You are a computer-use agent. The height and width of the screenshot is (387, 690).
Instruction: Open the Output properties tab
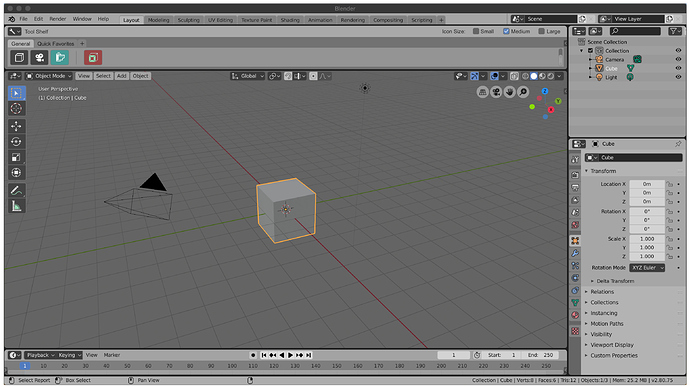coord(575,188)
